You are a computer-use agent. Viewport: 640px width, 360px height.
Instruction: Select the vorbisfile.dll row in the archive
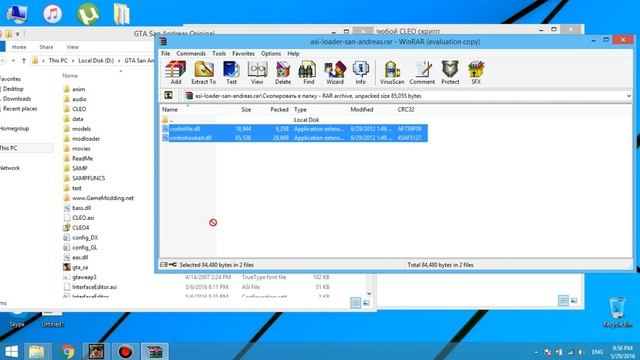coord(294,129)
